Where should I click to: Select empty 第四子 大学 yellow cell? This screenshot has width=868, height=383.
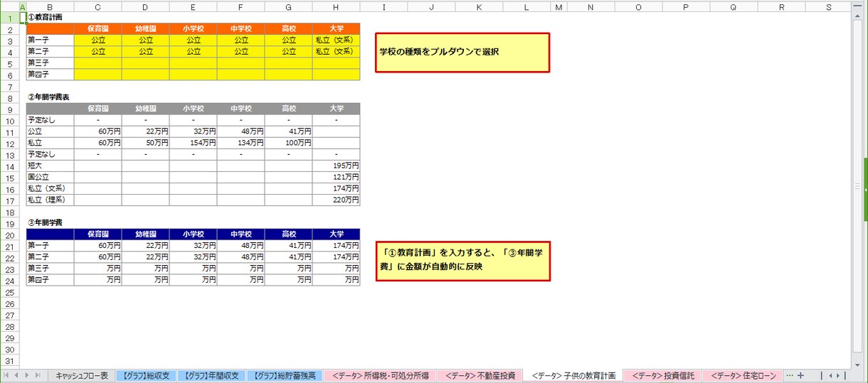click(x=336, y=75)
